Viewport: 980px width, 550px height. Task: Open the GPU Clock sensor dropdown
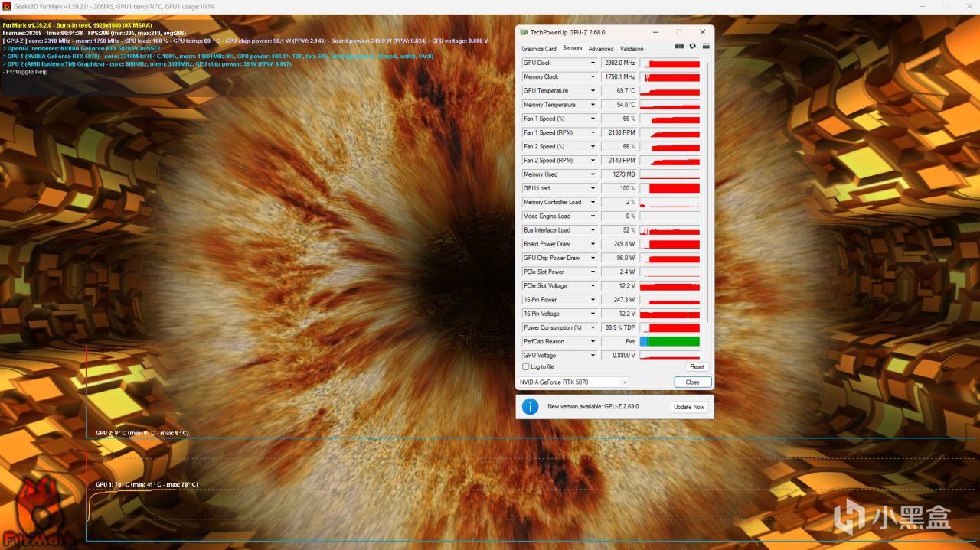pyautogui.click(x=593, y=63)
